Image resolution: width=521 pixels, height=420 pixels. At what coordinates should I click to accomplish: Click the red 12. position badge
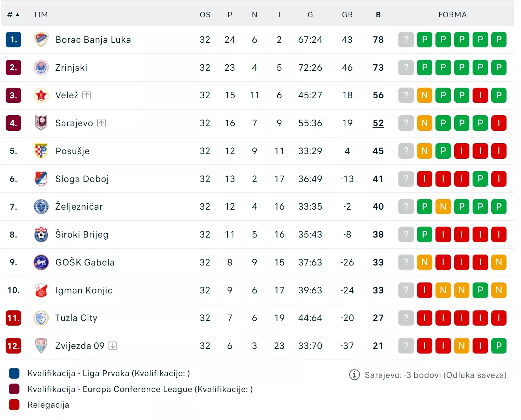tap(13, 346)
